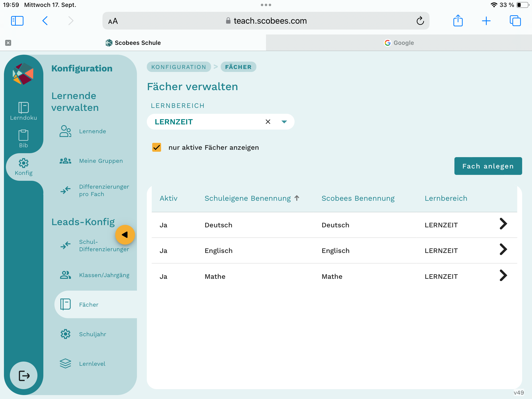Uncheck nur aktive Fächer anzeigen

(157, 147)
